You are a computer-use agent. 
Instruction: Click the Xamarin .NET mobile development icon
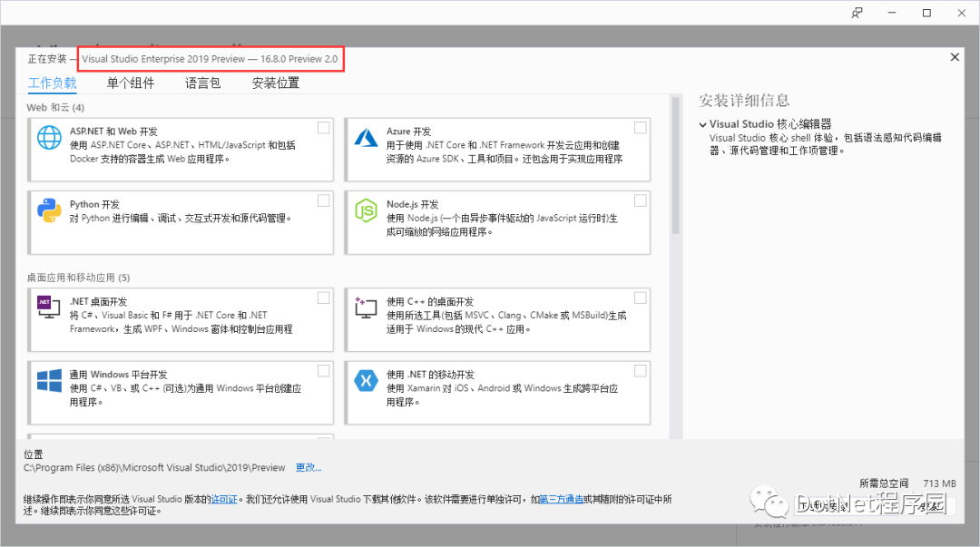click(367, 380)
